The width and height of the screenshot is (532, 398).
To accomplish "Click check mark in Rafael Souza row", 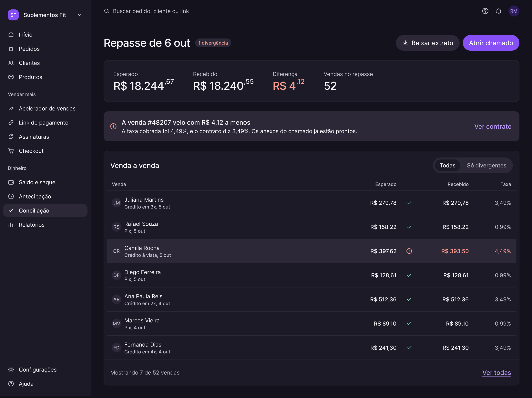I will pyautogui.click(x=409, y=227).
